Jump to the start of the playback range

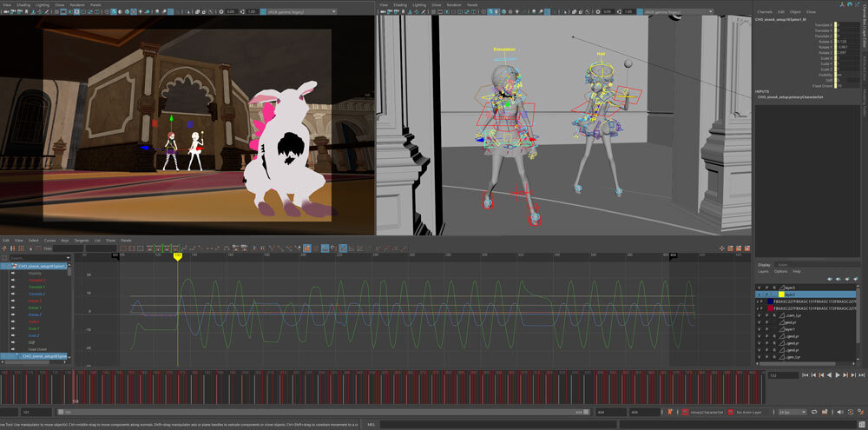click(x=804, y=375)
